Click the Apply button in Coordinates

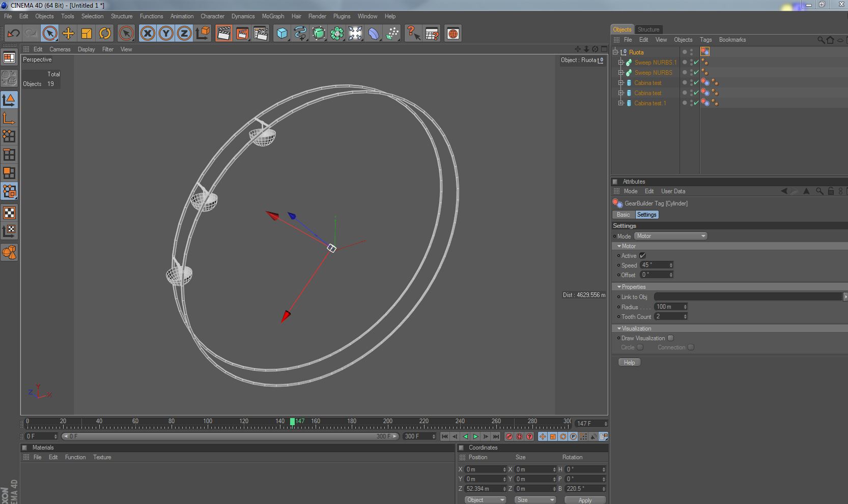585,500
